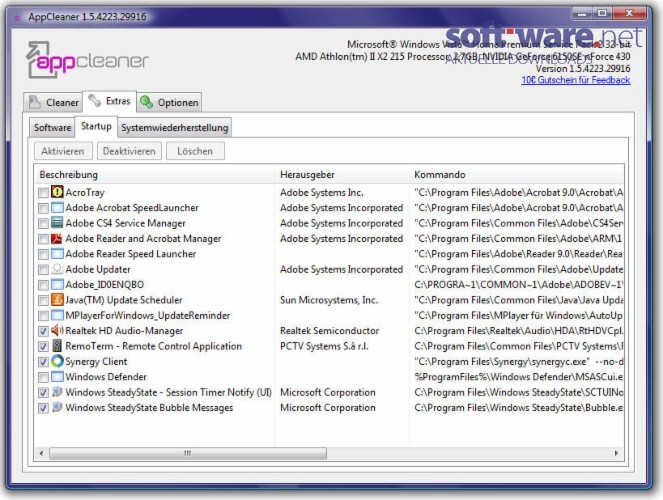
Task: Uncheck the RemoTerm Remote Control checkbox
Action: coord(43,347)
